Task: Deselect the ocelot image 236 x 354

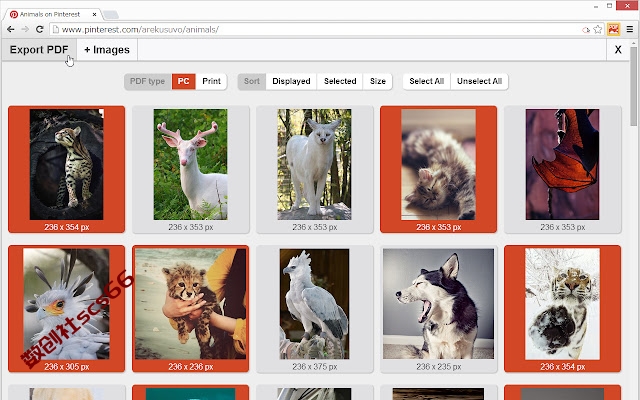Action: (67, 169)
